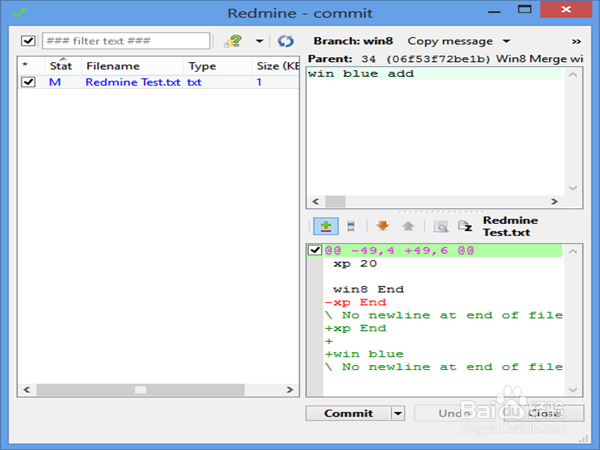Click the copy document icon with z
This screenshot has height=450, width=600.
[465, 226]
